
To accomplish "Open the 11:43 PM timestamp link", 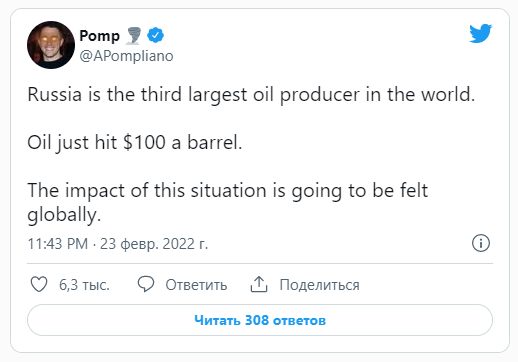I will (58, 244).
